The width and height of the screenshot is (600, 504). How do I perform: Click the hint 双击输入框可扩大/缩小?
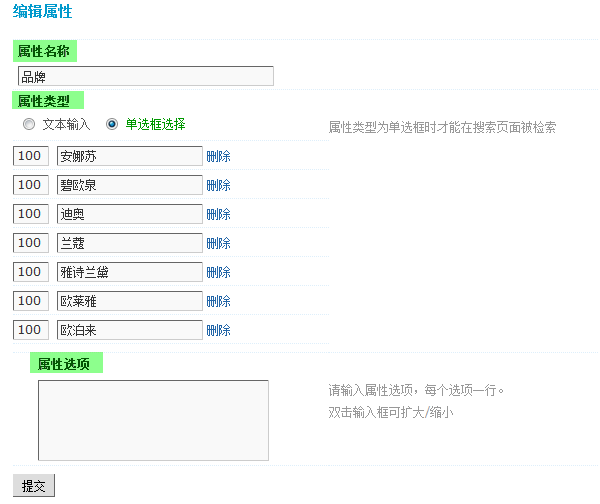tap(391, 413)
